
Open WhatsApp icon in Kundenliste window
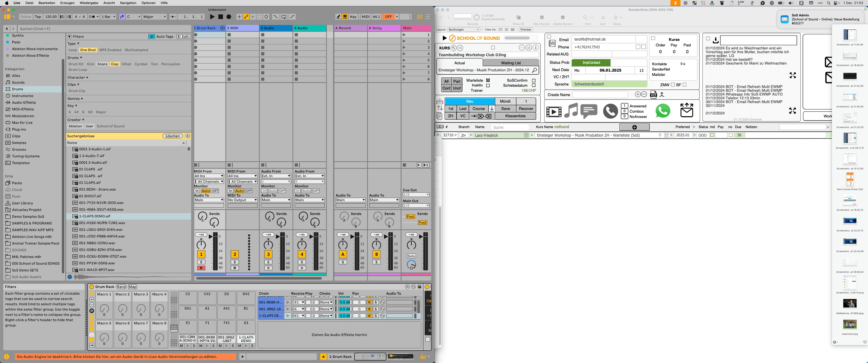[x=662, y=111]
